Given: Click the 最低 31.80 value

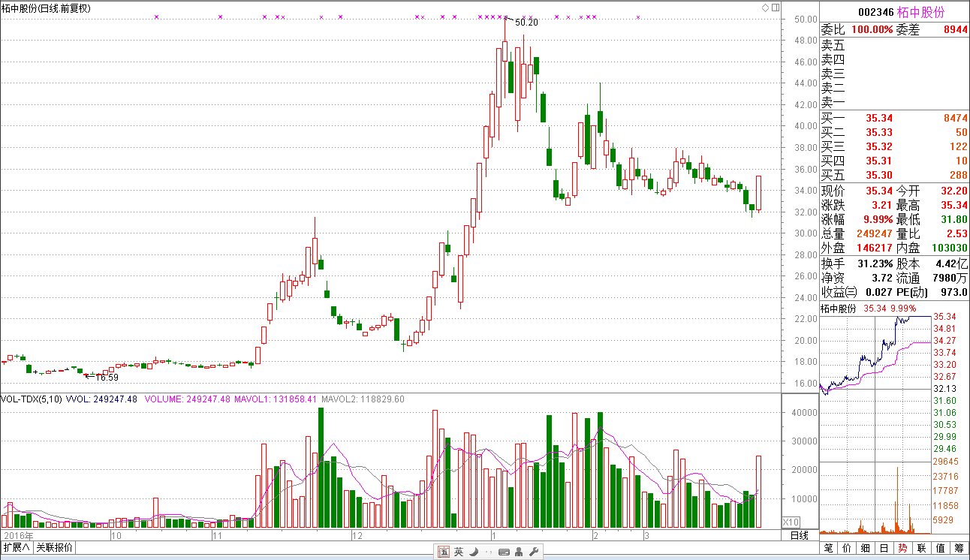Looking at the screenshot, I should point(954,219).
